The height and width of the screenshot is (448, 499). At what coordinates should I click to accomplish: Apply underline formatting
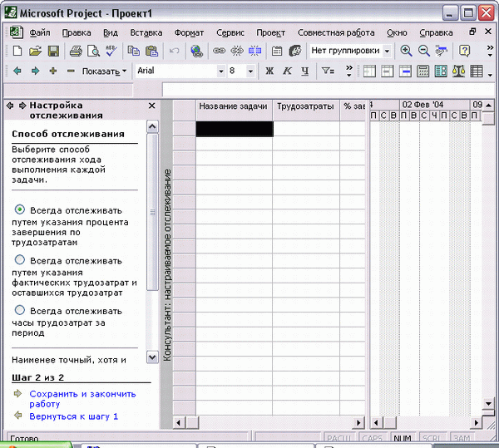(305, 71)
